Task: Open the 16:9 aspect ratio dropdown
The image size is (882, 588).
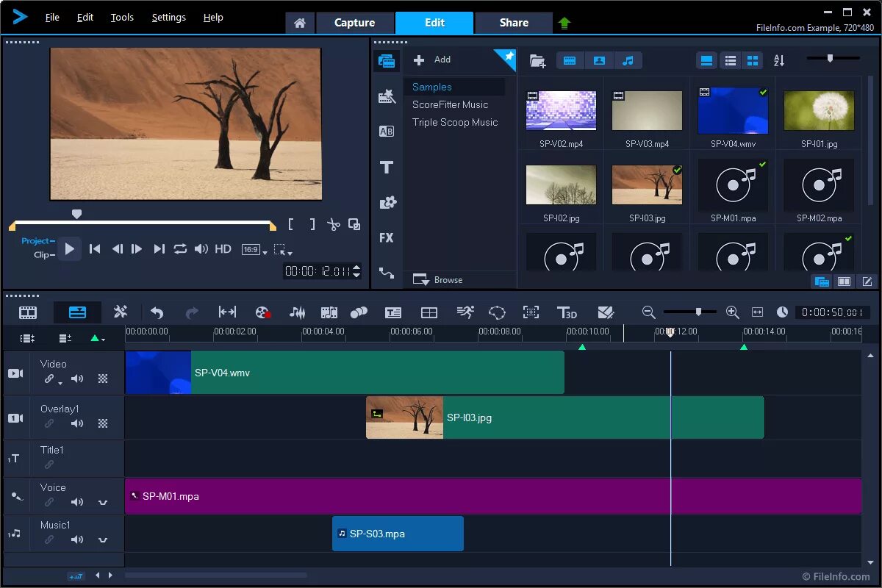Action: (254, 250)
